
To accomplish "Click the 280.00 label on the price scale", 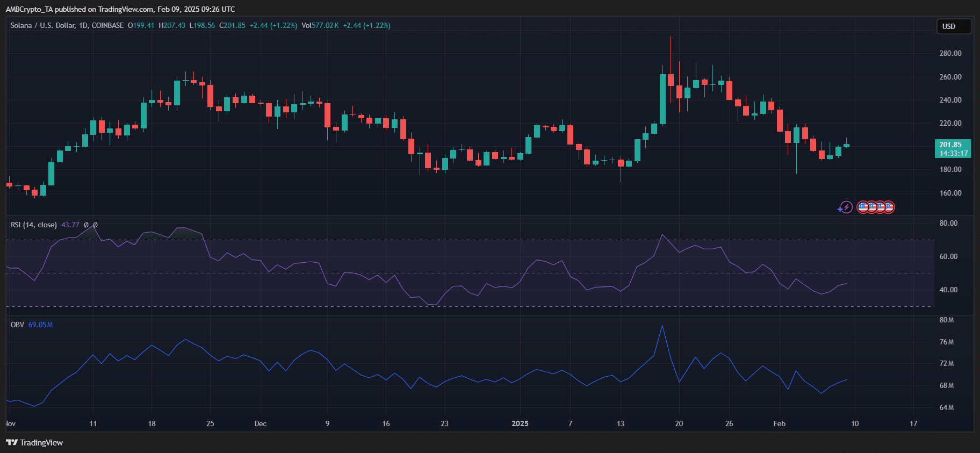I will (x=950, y=53).
